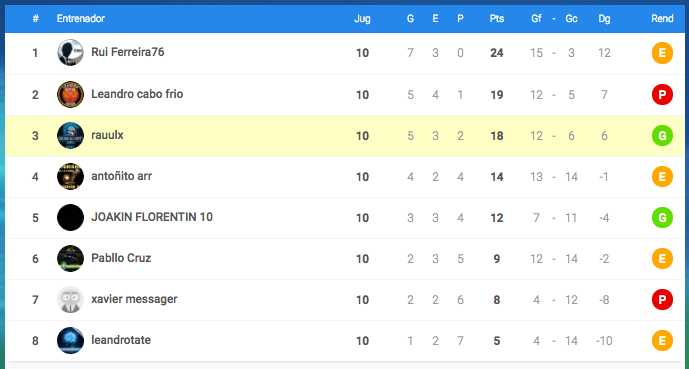Viewport: 689px width, 369px height.
Task: Click Rui Ferreira76's avatar icon
Action: tap(70, 53)
